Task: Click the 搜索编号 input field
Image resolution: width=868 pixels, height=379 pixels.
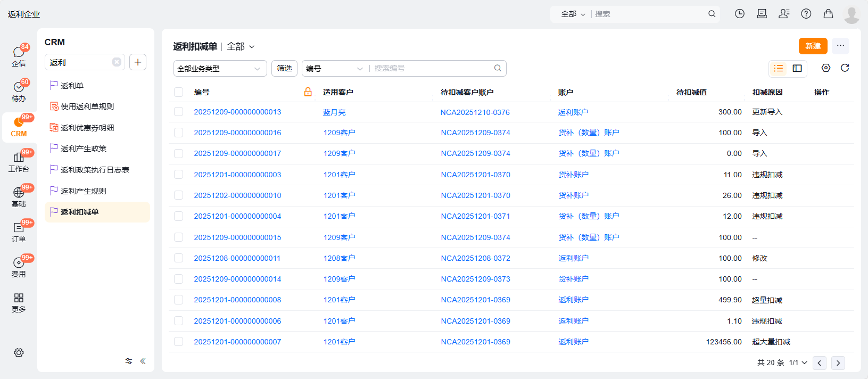Action: (x=432, y=68)
